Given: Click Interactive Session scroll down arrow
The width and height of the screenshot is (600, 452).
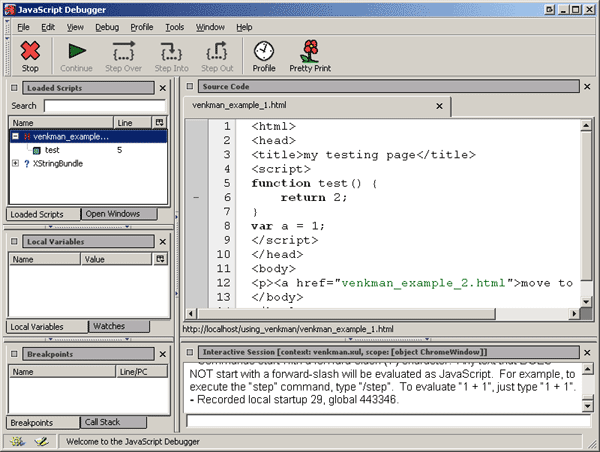Looking at the screenshot, I should [587, 405].
